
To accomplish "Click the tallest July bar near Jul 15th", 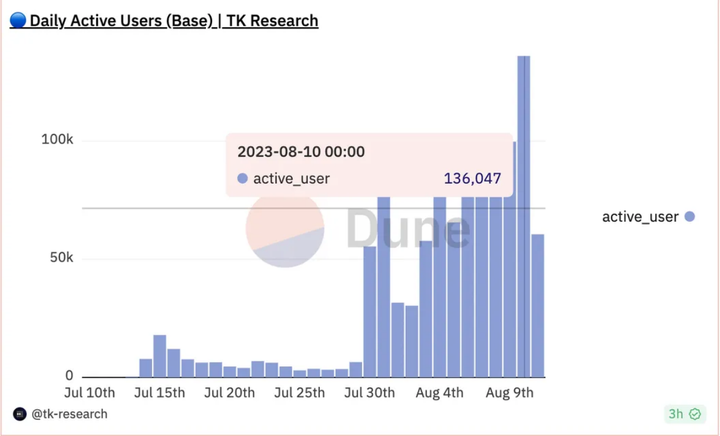I will pyautogui.click(x=160, y=356).
